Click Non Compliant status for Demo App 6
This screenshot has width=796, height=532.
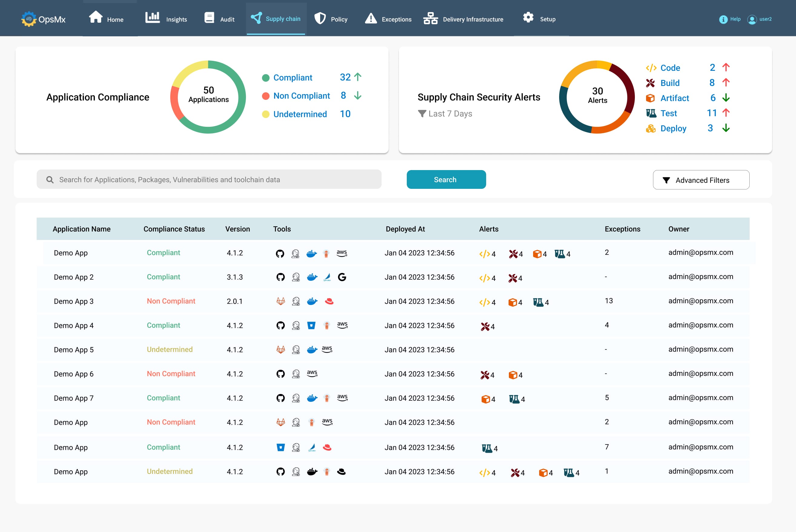[x=171, y=373]
